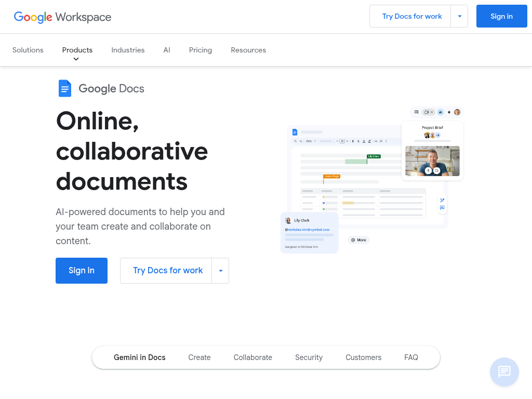This screenshot has height=399, width=532.
Task: Click the Google Workspace logo
Action: [x=62, y=17]
